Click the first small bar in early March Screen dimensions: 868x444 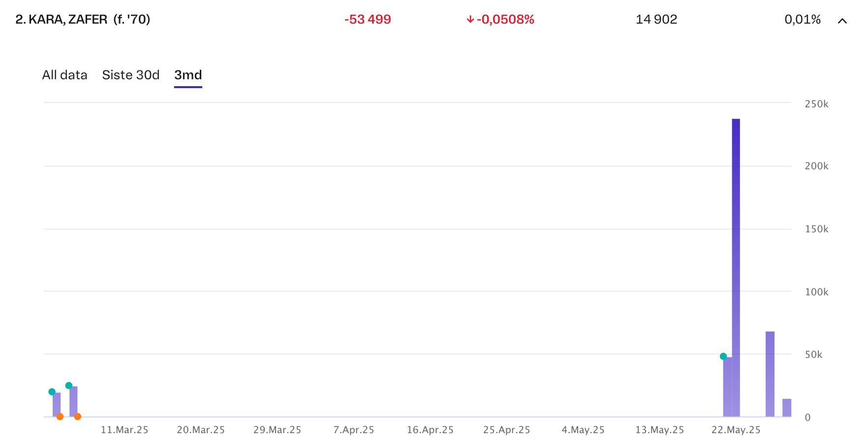coord(57,405)
